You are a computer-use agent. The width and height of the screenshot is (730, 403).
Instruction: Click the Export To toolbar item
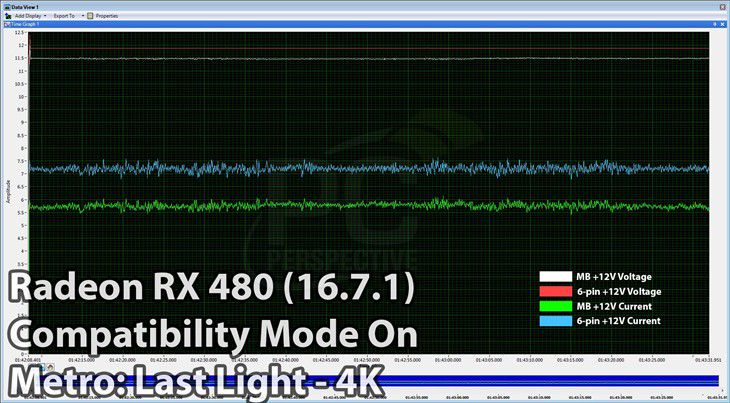pos(64,16)
